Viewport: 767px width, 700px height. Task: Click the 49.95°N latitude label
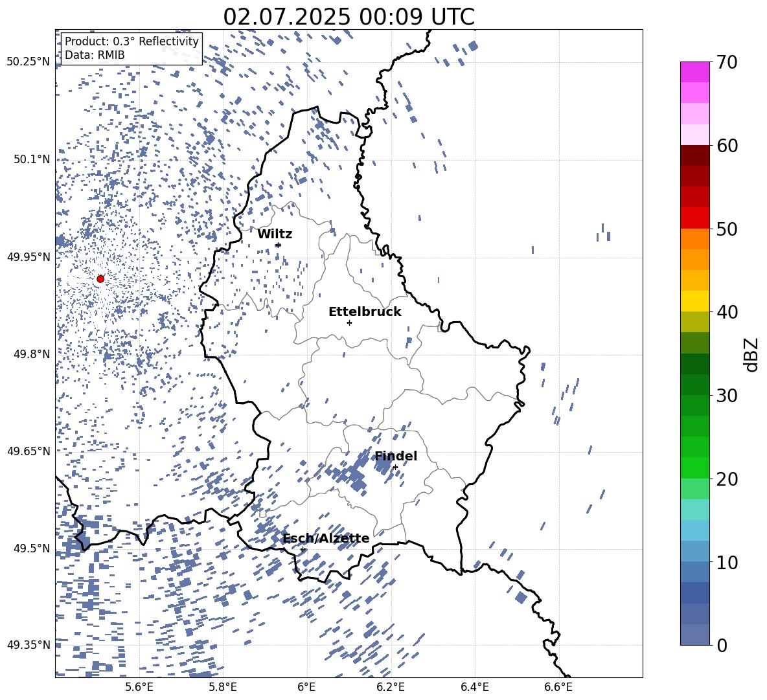tap(29, 257)
